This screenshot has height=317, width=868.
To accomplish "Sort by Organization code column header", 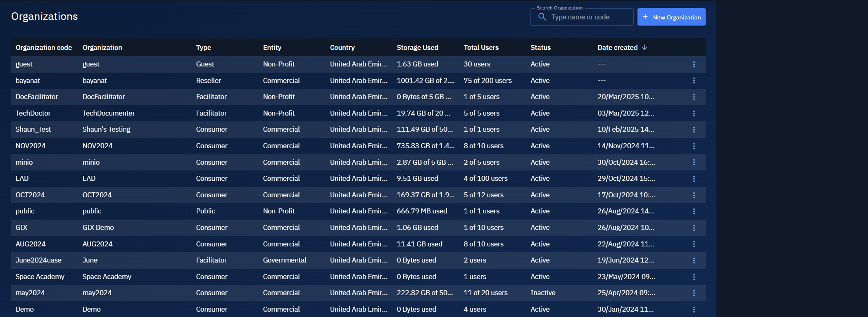I will click(44, 47).
